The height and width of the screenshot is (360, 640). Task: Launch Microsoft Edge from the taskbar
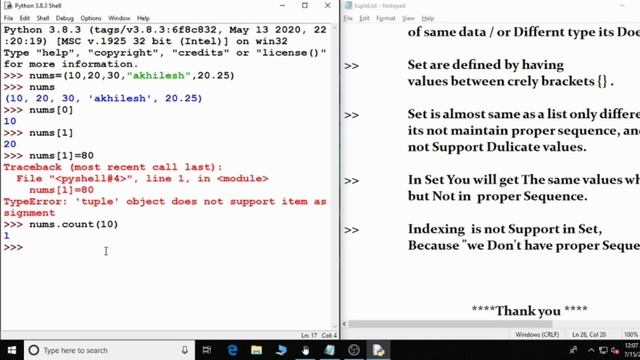pyautogui.click(x=232, y=350)
